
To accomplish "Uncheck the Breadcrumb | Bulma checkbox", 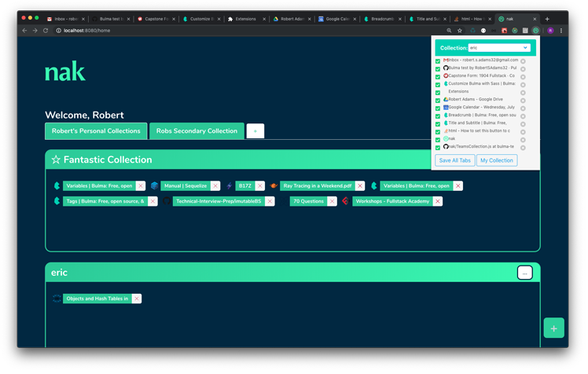I will pyautogui.click(x=438, y=116).
